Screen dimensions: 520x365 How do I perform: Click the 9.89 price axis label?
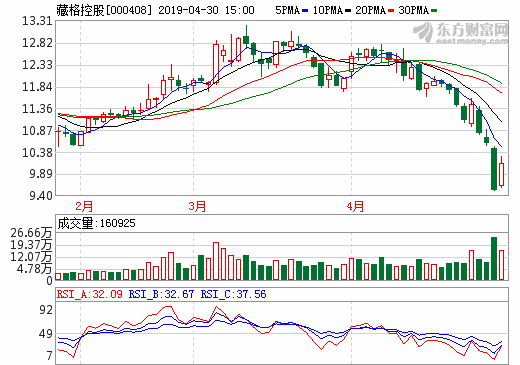41,174
